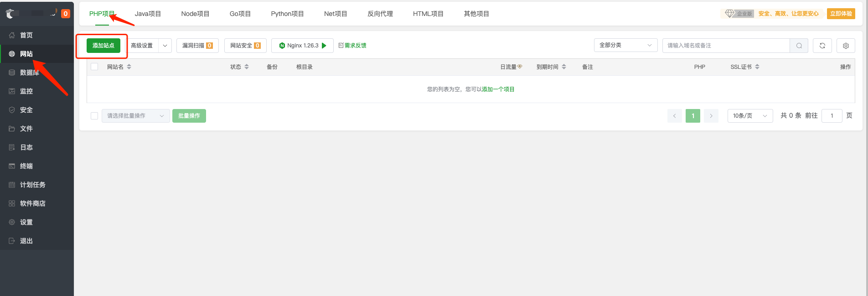
Task: Click the 根目录 column header
Action: click(x=305, y=67)
